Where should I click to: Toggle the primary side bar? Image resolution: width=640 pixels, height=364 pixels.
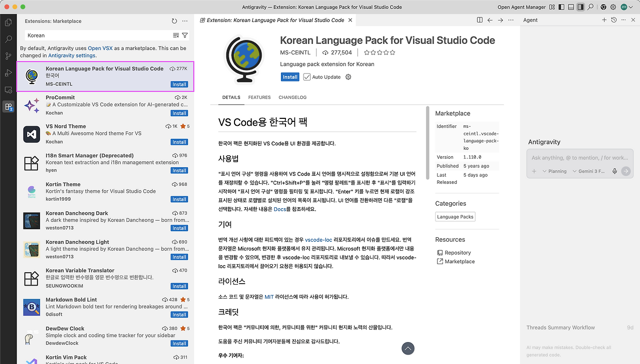561,7
